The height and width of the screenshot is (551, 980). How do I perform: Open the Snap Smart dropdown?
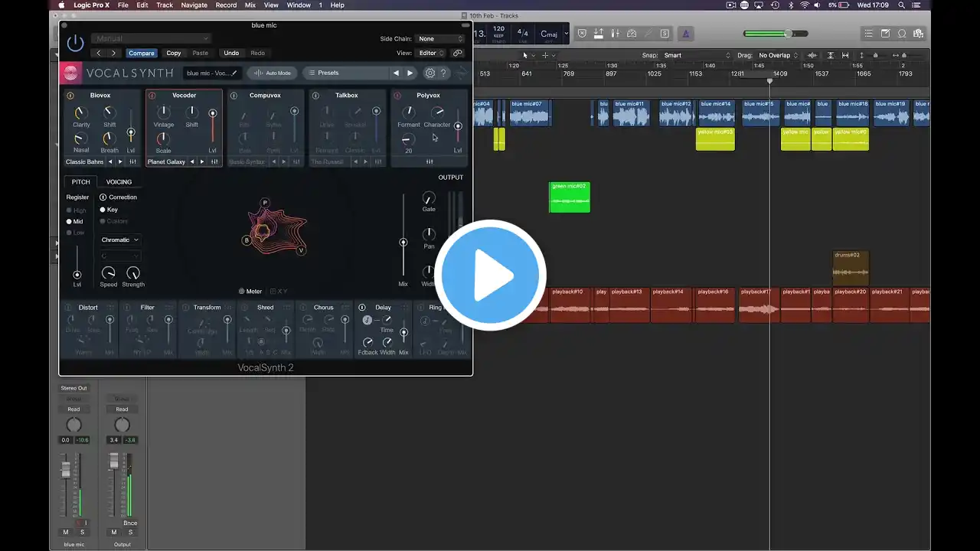click(x=696, y=55)
